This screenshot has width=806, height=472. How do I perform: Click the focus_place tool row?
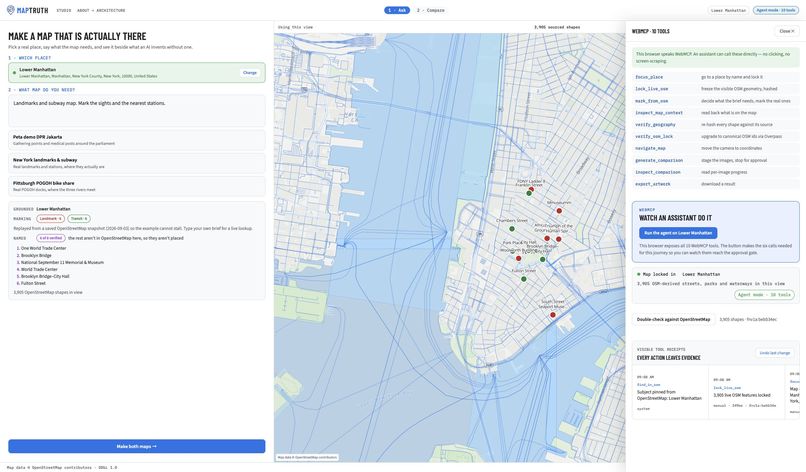tap(716, 77)
